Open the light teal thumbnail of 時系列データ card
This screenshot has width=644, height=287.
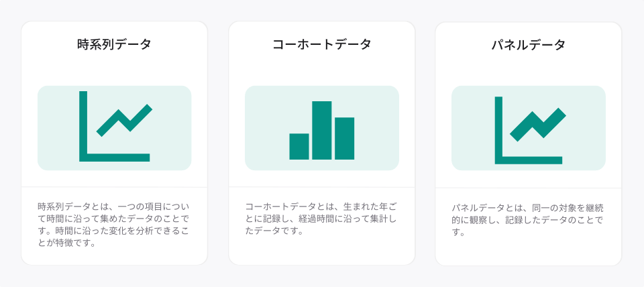point(114,127)
